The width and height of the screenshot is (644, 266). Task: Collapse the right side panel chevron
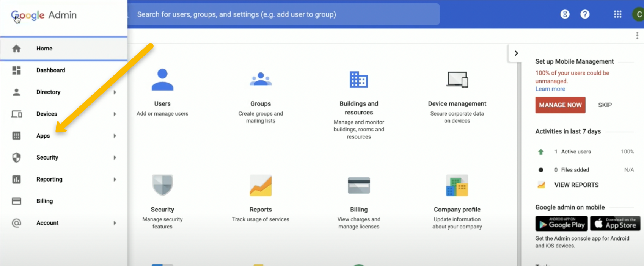click(516, 53)
